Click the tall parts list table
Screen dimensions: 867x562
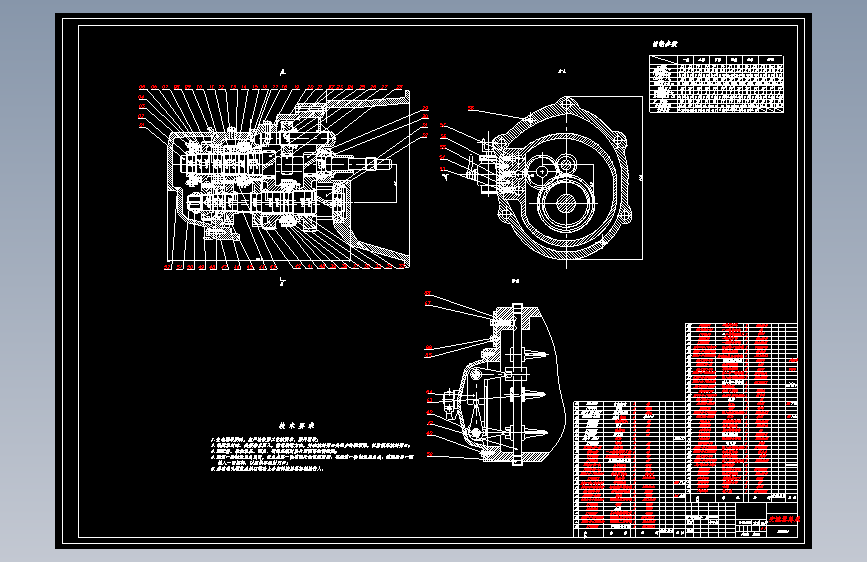[x=741, y=412]
